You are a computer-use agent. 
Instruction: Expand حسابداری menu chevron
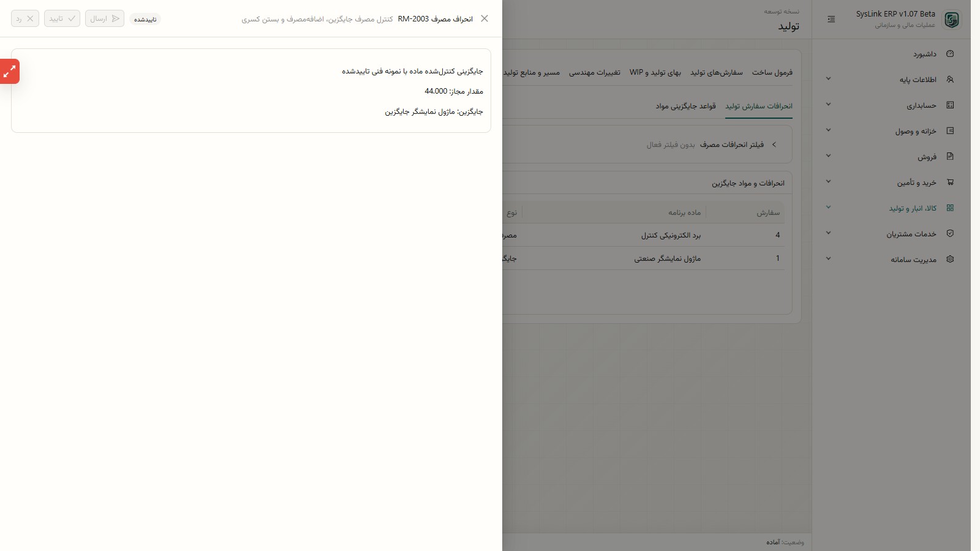(x=828, y=105)
